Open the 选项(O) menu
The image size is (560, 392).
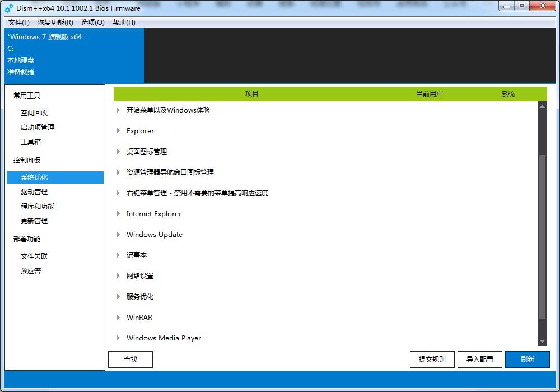[x=93, y=22]
